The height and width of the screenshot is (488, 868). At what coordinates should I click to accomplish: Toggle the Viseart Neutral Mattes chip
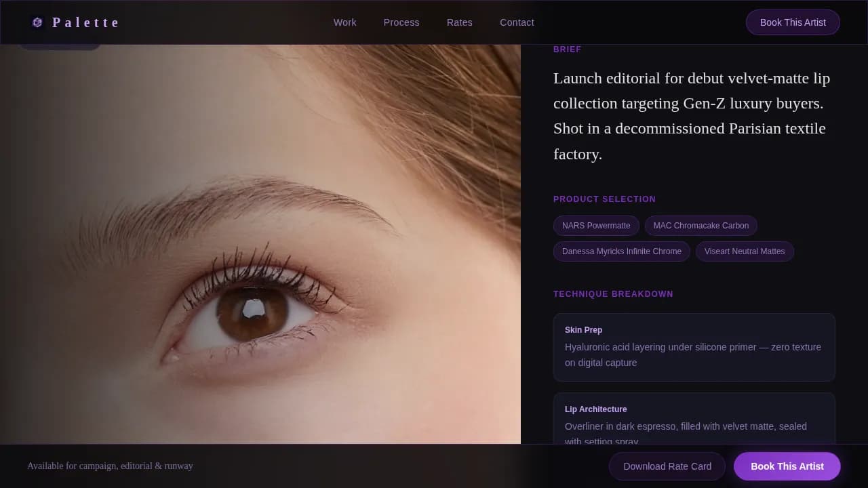click(x=745, y=251)
